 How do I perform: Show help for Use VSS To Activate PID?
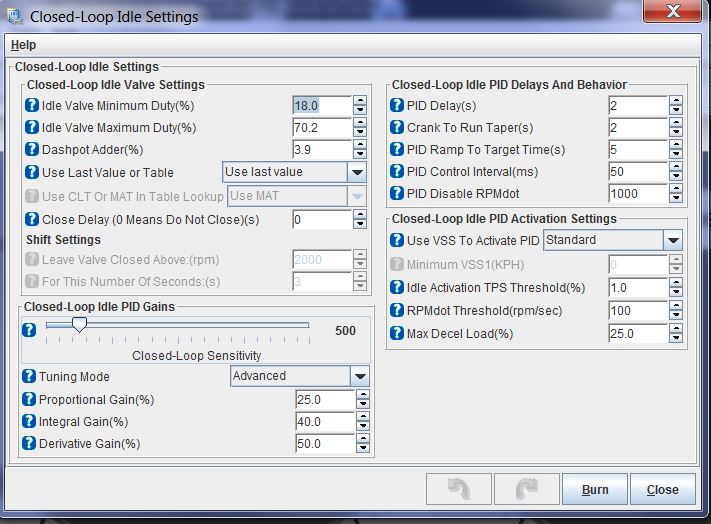[x=397, y=240]
